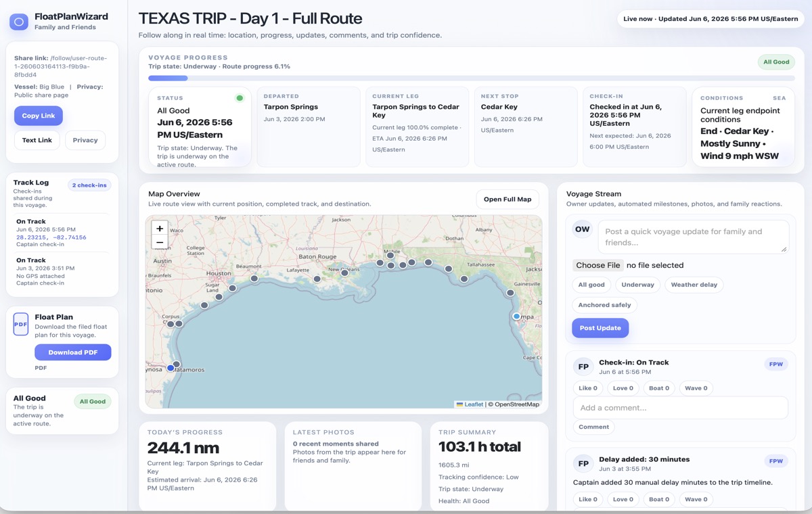Click FPW tag on Delay added post
This screenshot has height=514, width=812.
click(776, 461)
